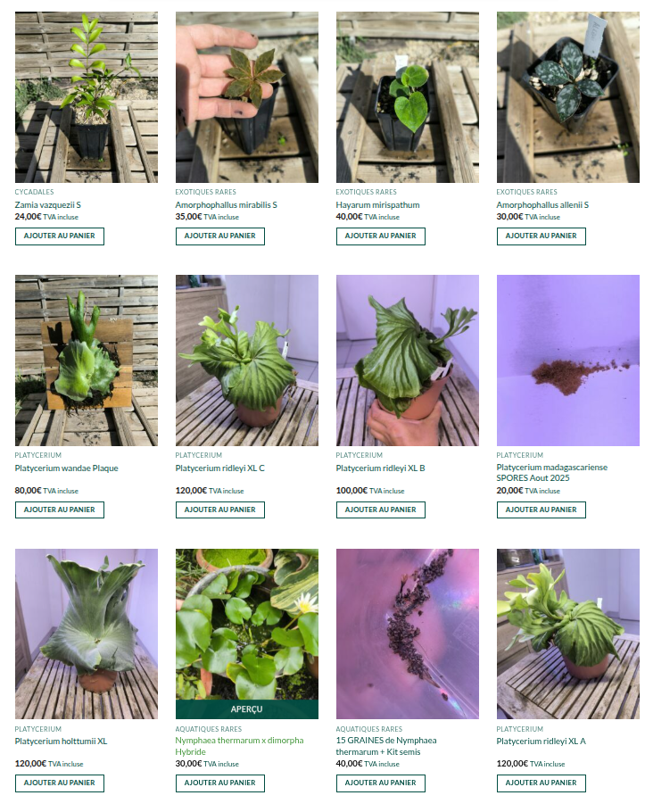645x812 pixels.
Task: Add the 15 GRAINES de Nymphaea kit to cart
Action: pyautogui.click(x=380, y=783)
